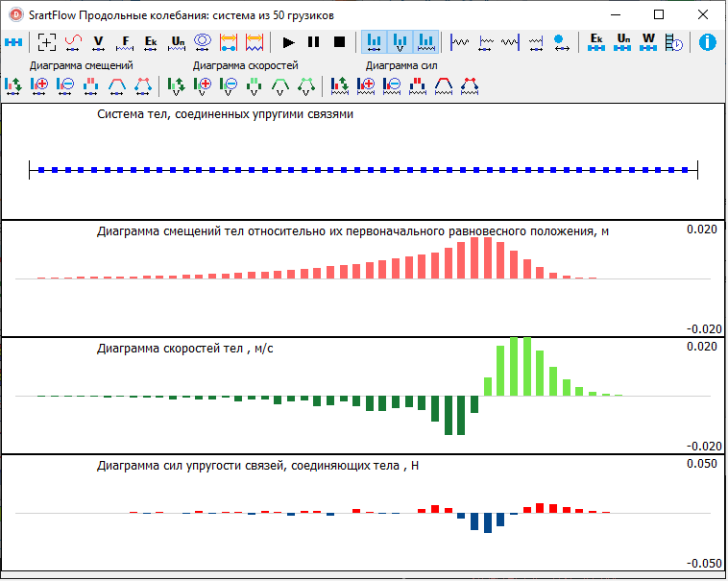Viewport: 728px width, 581px height.
Task: Zoom in the displacement diagram scale
Action: pos(39,86)
